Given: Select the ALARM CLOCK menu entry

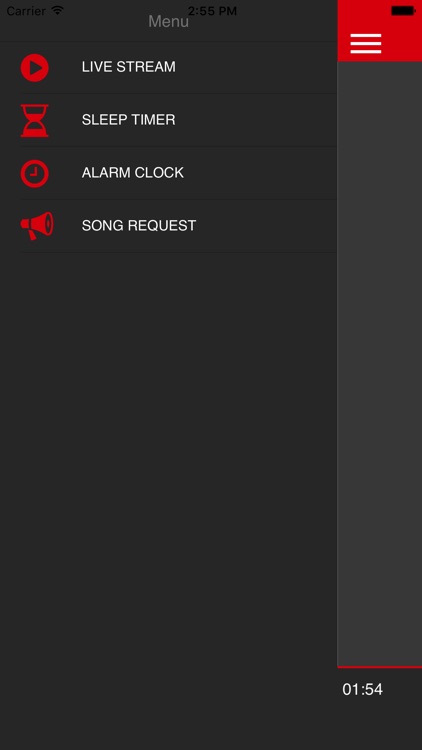Looking at the screenshot, I should click(178, 173).
